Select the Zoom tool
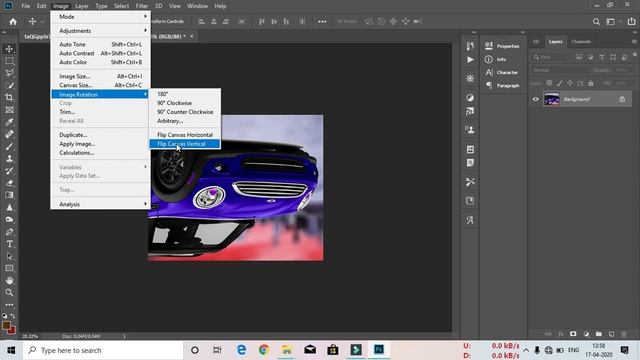The height and width of the screenshot is (360, 640). point(9,293)
